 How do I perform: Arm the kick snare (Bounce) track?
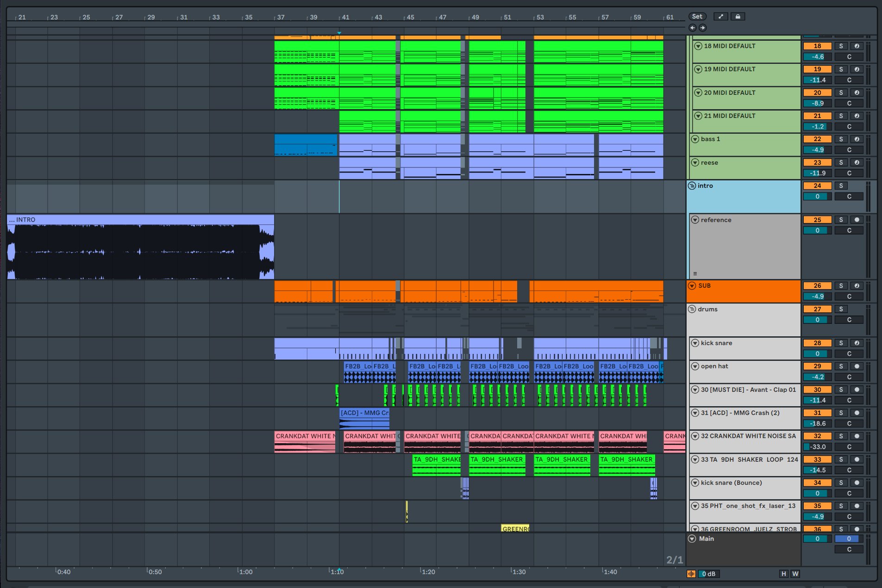coord(857,483)
